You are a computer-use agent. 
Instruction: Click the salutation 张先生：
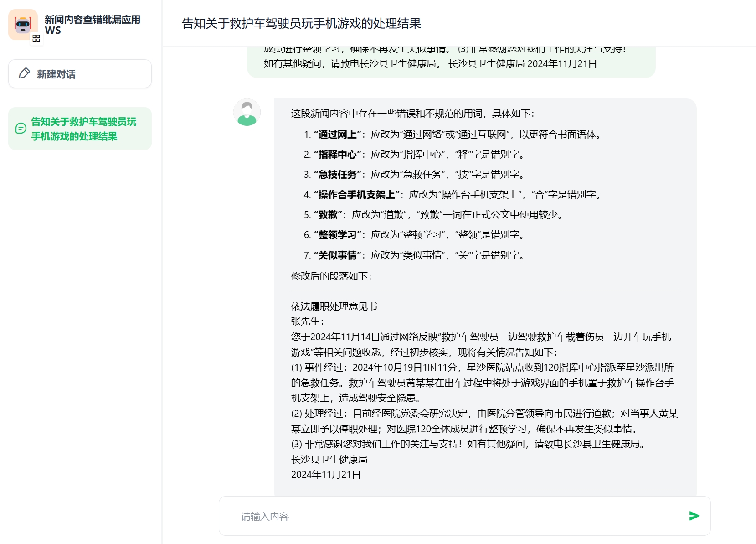(308, 321)
